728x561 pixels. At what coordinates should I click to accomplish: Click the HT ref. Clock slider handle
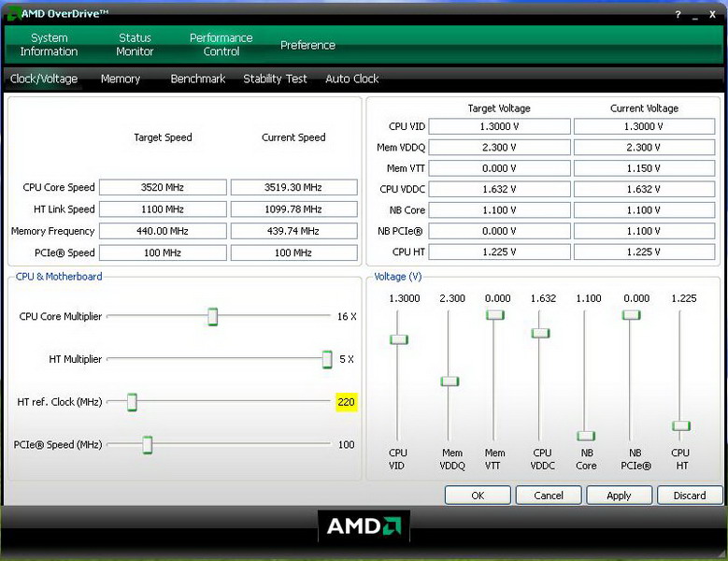[133, 402]
